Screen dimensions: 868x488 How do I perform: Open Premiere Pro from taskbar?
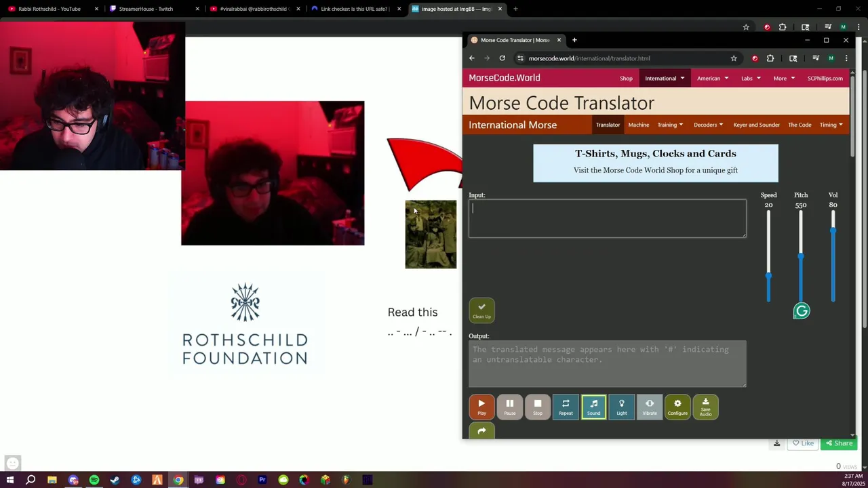pyautogui.click(x=262, y=480)
